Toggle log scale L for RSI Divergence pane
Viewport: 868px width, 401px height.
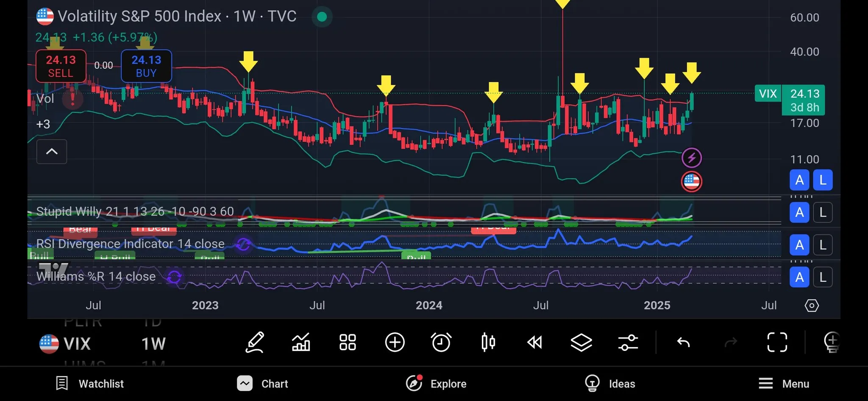823,245
